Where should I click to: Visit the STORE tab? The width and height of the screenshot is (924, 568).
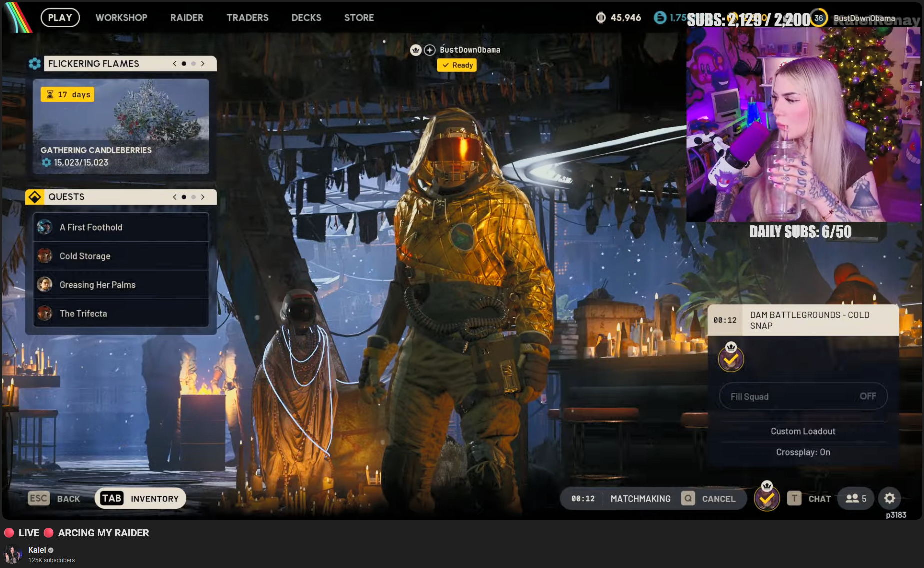pos(359,18)
